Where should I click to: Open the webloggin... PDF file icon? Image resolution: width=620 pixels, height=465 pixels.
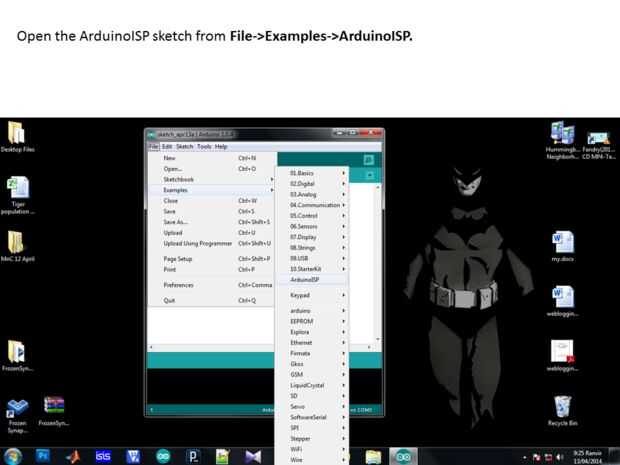pyautogui.click(x=563, y=355)
